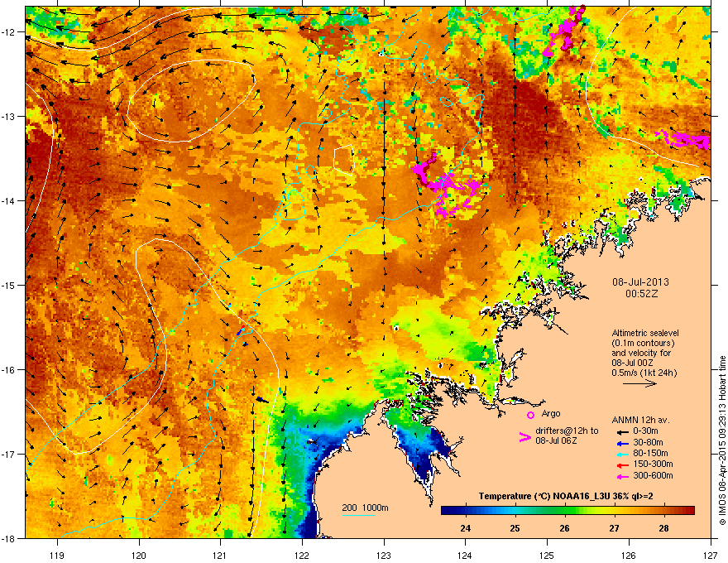
Task: Click the blue 30-80m arrow legend symbol
Action: pyautogui.click(x=622, y=443)
